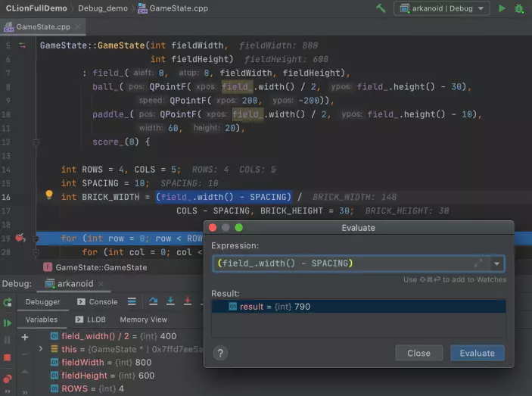Stop the debug session
Screen dimensions: 532x396
click(x=8, y=357)
